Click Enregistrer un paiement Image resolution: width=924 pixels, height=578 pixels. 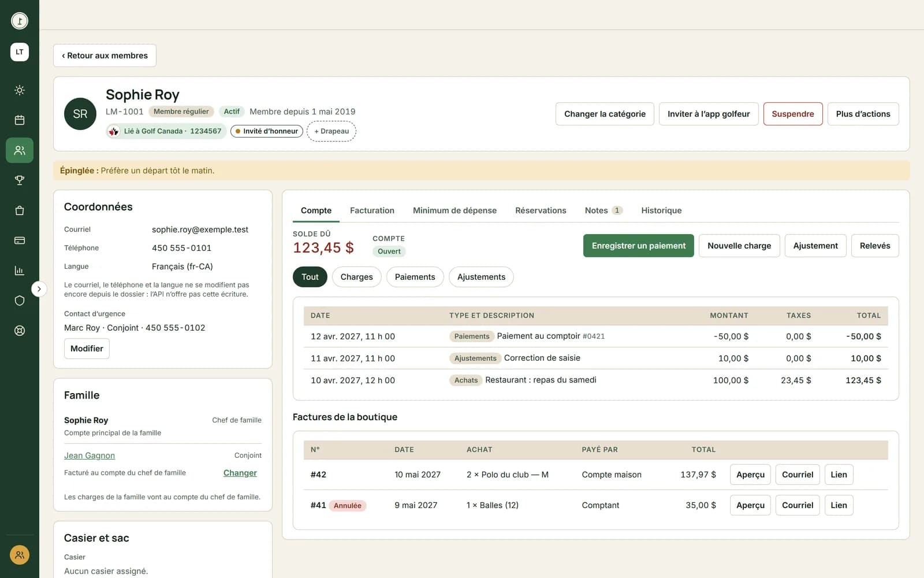click(639, 246)
